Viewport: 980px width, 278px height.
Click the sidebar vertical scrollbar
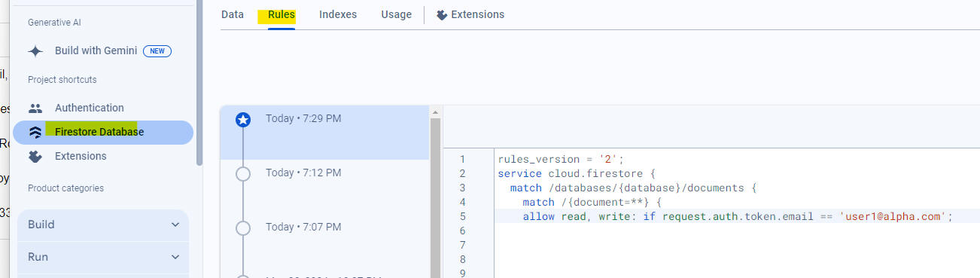pos(199,83)
